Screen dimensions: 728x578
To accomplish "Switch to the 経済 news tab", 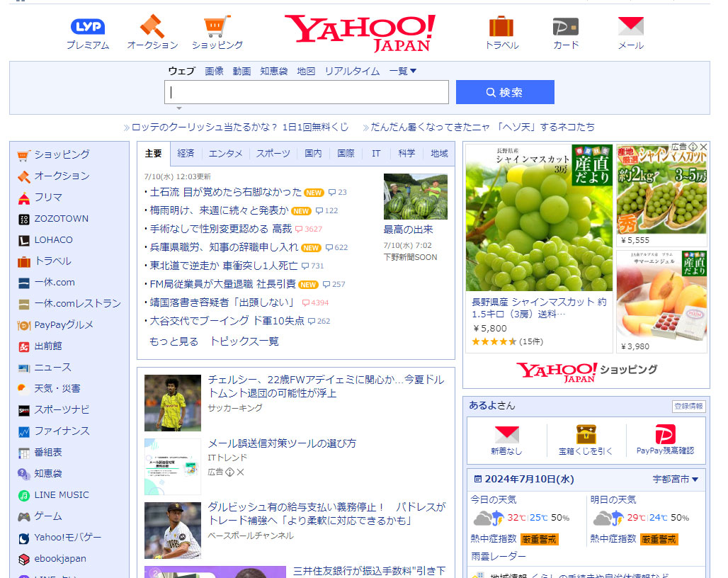I will coord(186,153).
